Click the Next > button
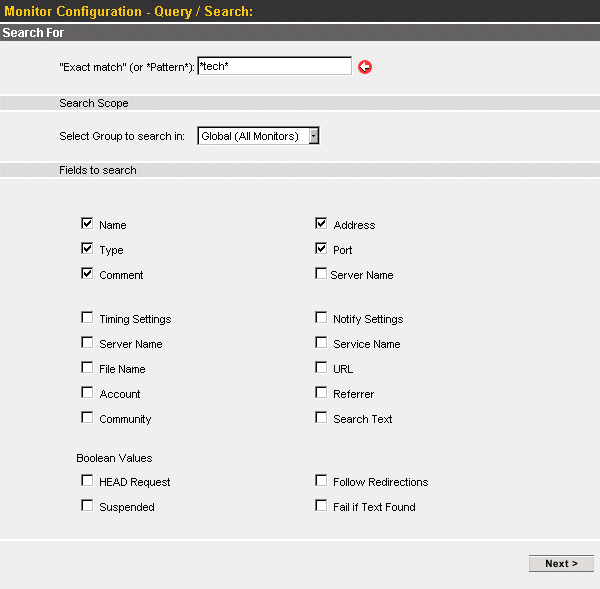 [x=561, y=563]
